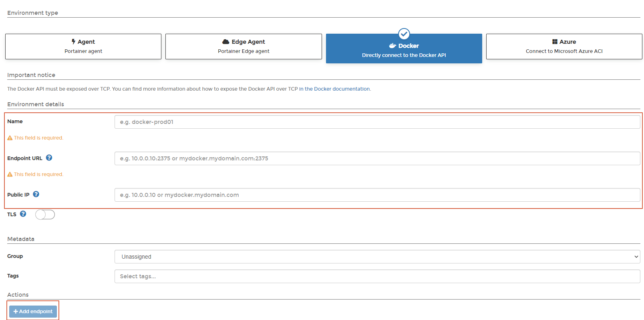Image resolution: width=644 pixels, height=320 pixels.
Task: Click the 'Portainer Edge agent' subtitle text
Action: click(x=244, y=51)
